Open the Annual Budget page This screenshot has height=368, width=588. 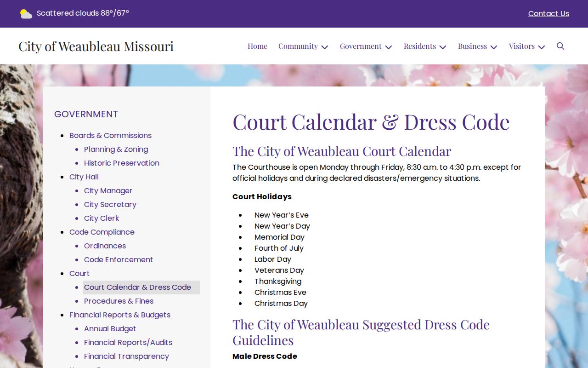110,328
